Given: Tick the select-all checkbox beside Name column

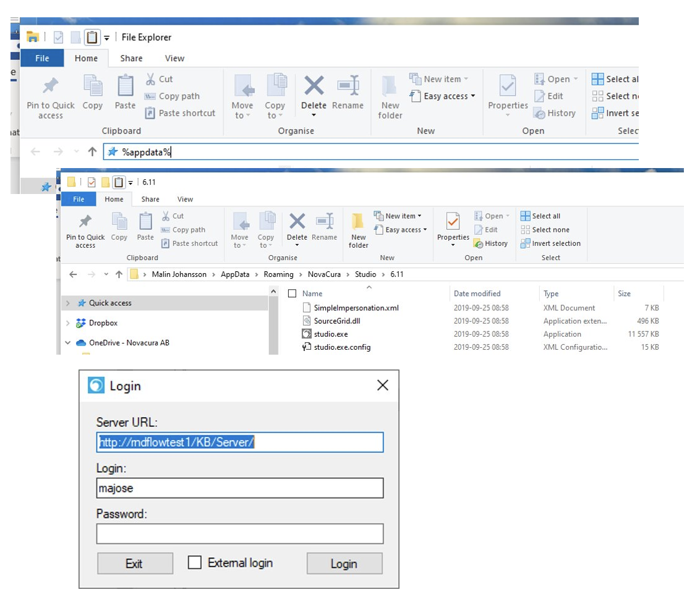Looking at the screenshot, I should pos(292,293).
